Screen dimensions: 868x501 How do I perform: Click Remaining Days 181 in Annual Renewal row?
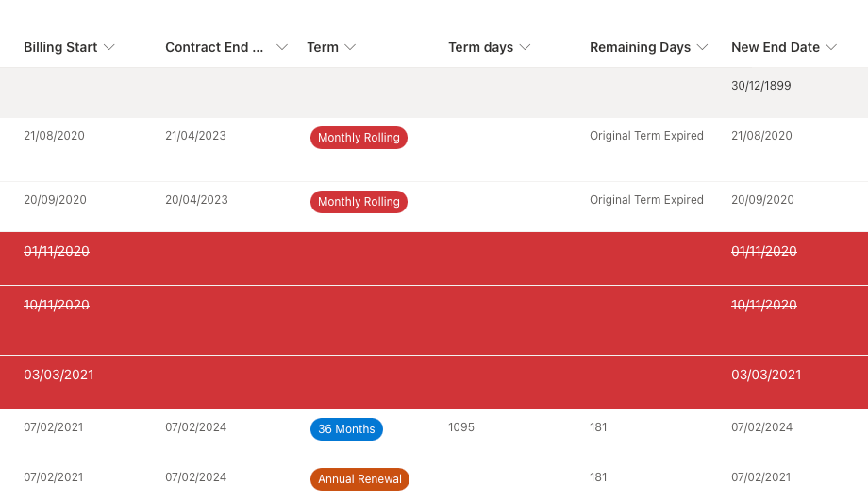(598, 477)
